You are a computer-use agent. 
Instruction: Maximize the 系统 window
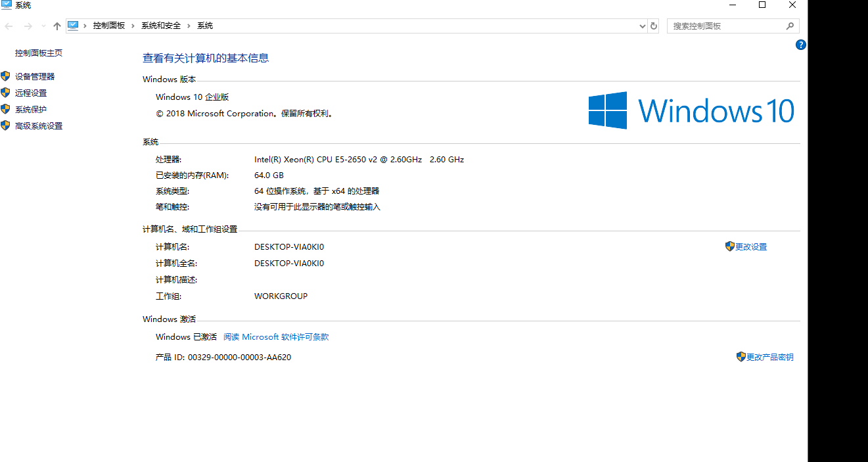click(x=762, y=5)
